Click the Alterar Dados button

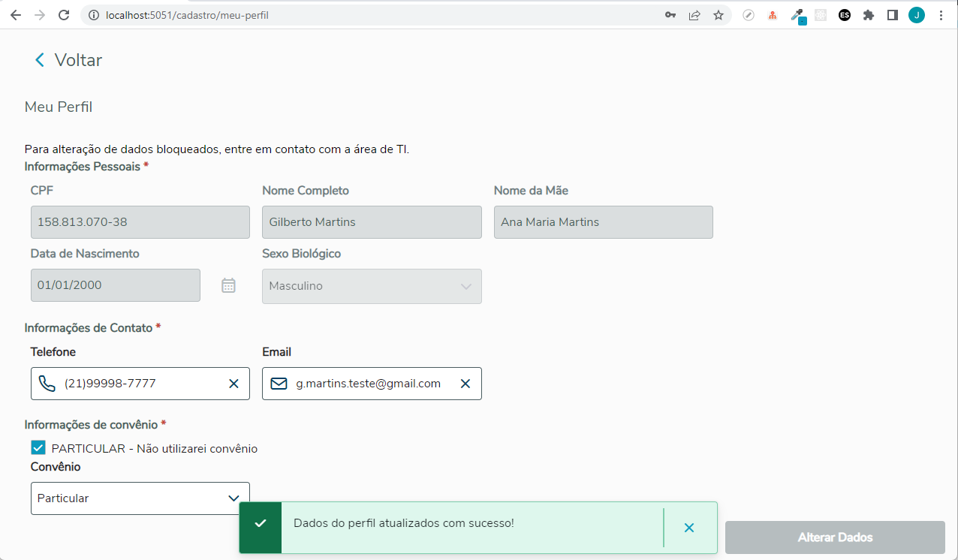(835, 537)
